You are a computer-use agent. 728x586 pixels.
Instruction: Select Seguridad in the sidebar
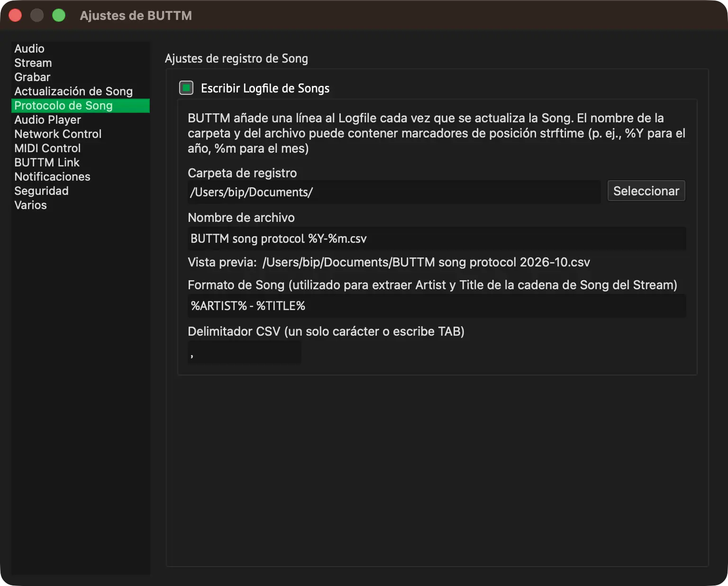click(x=81, y=191)
